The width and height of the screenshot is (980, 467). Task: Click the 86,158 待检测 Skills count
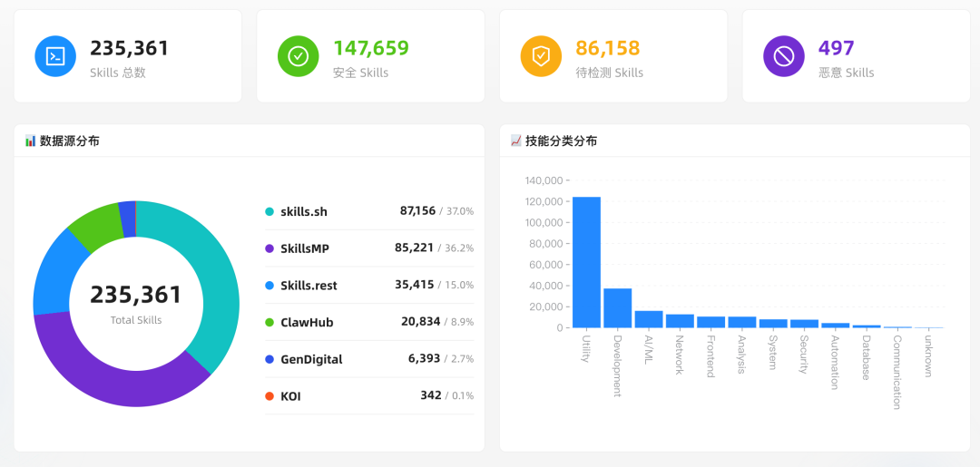click(x=608, y=48)
